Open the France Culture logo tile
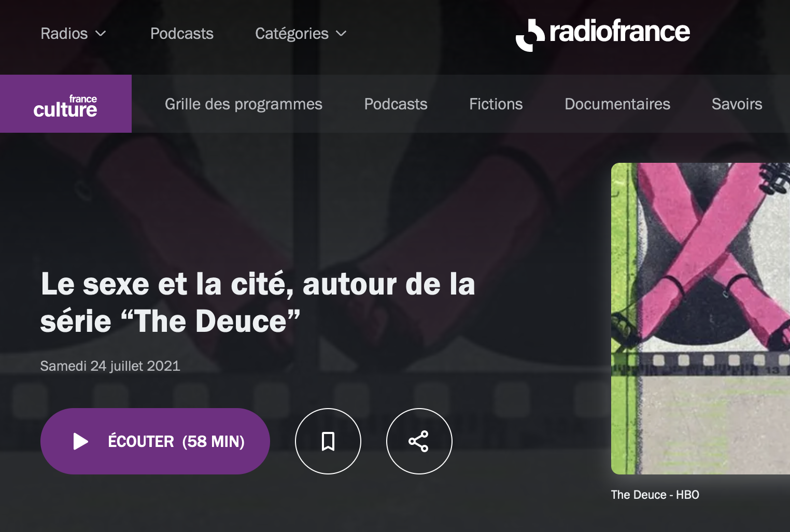 pyautogui.click(x=66, y=104)
